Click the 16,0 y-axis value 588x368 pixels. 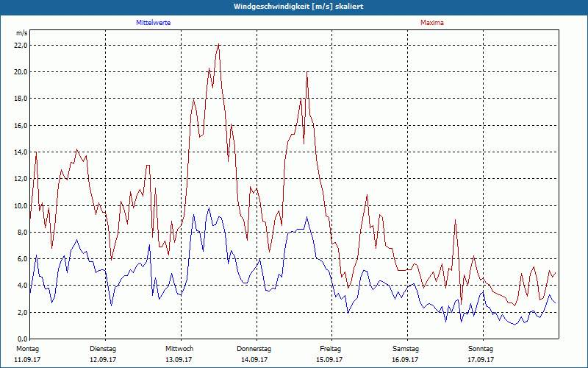22,125
